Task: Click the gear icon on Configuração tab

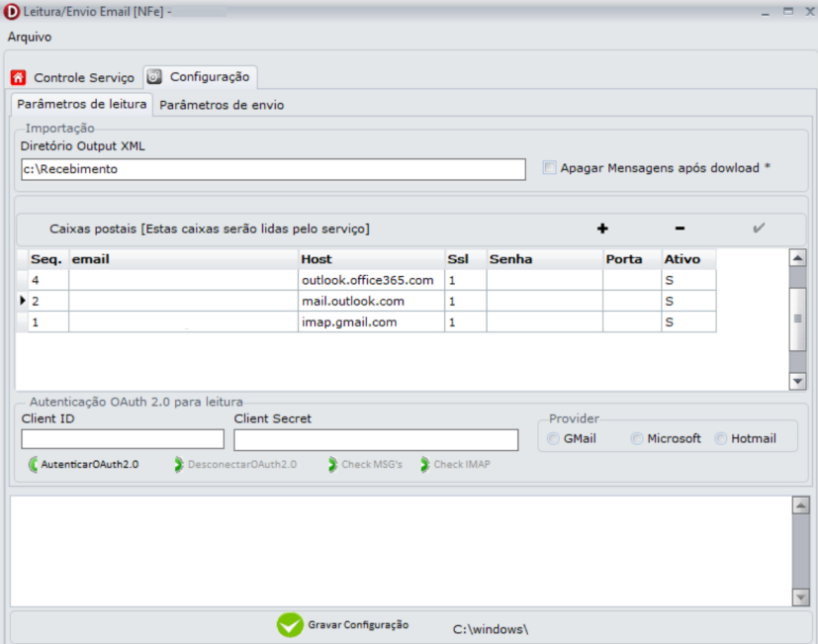Action: [154, 77]
